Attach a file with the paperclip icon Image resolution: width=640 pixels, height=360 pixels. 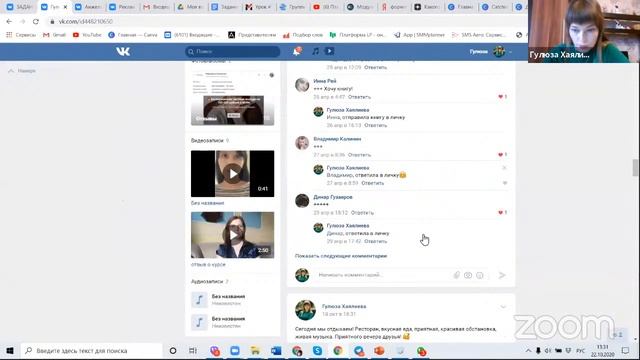click(457, 275)
